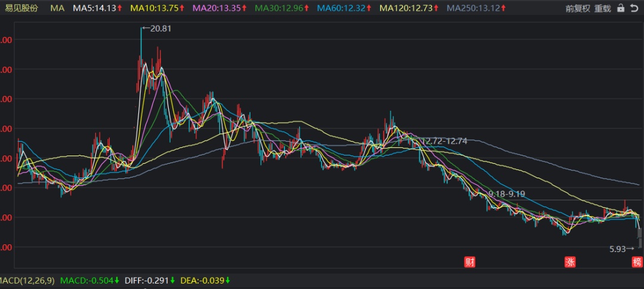Open the red 榜 ranking marker
This screenshot has height=289, width=644.
637,262
